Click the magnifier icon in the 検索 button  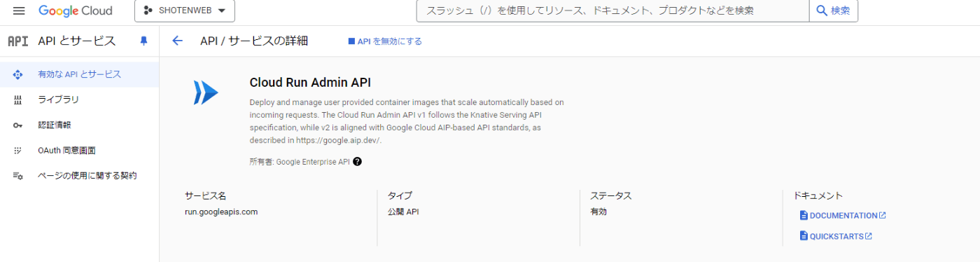pos(822,11)
